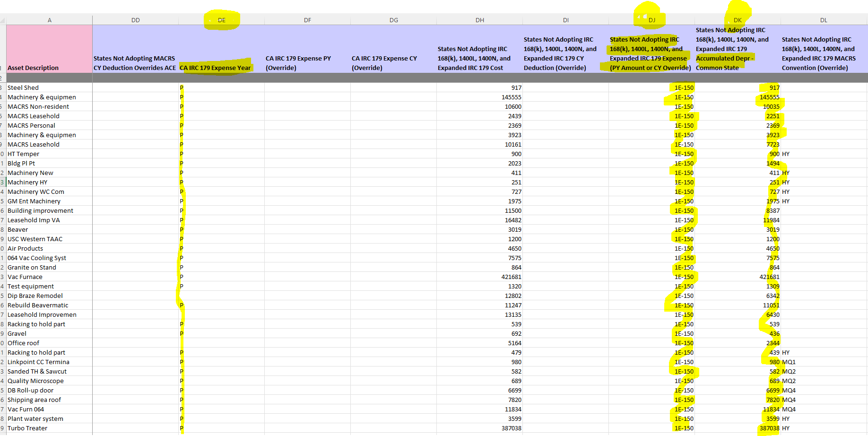Click the CA IRC 179 Expense Year header
This screenshot has width=868, height=436.
221,49
